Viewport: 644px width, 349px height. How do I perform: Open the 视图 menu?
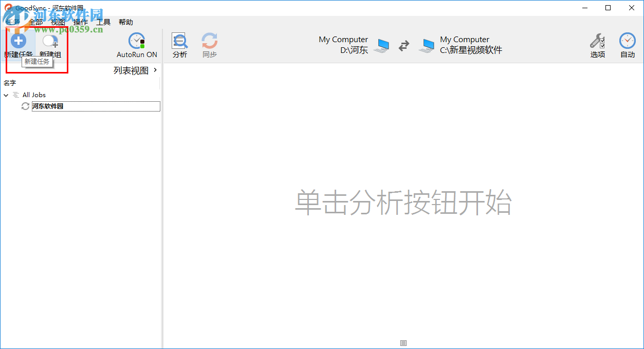(x=58, y=22)
